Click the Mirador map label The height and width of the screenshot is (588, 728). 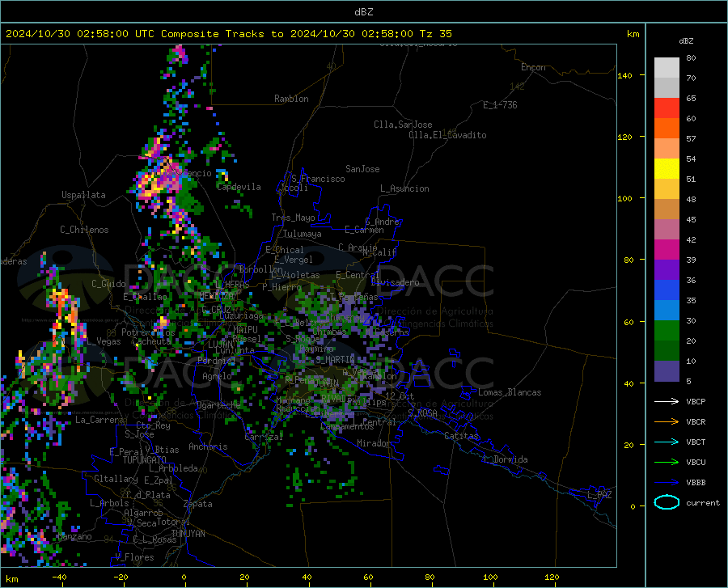pyautogui.click(x=374, y=443)
